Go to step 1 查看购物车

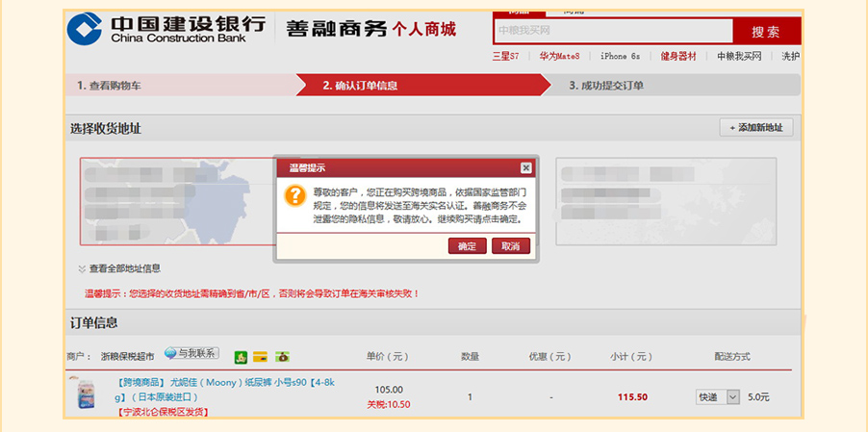[181, 86]
